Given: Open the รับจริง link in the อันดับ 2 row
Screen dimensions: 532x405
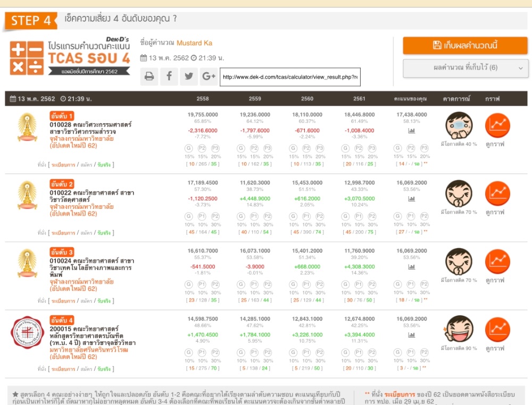Looking at the screenshot, I should pos(104,233).
